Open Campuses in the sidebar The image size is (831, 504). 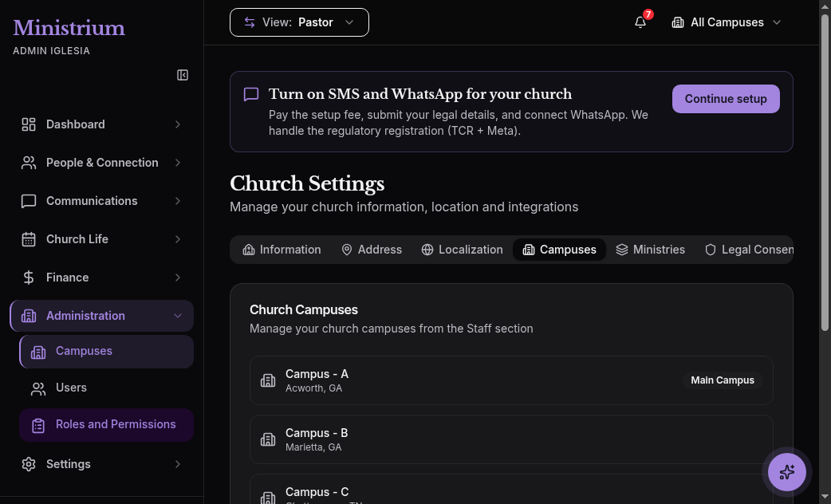coord(107,352)
